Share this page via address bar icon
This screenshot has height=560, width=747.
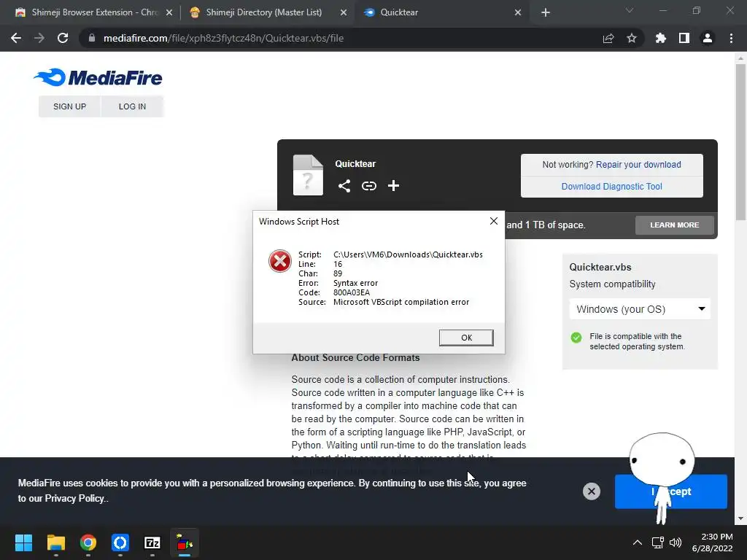[x=608, y=38]
